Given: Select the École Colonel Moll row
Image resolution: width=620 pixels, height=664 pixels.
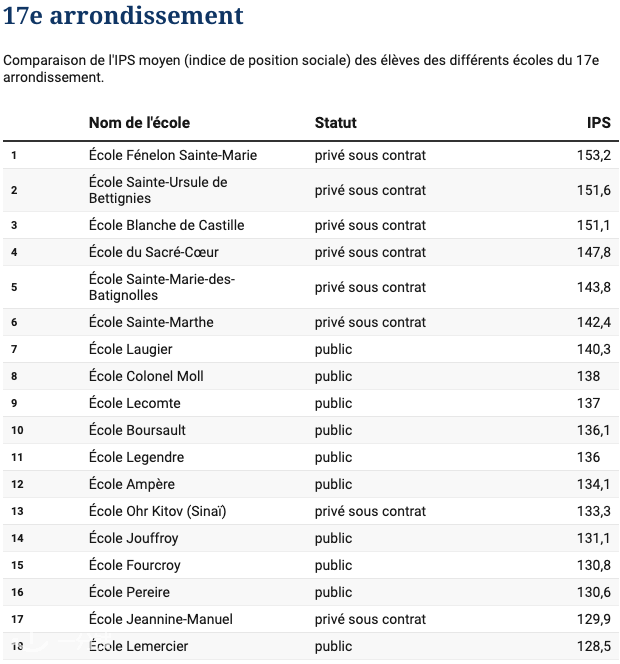Looking at the screenshot, I should tap(310, 376).
